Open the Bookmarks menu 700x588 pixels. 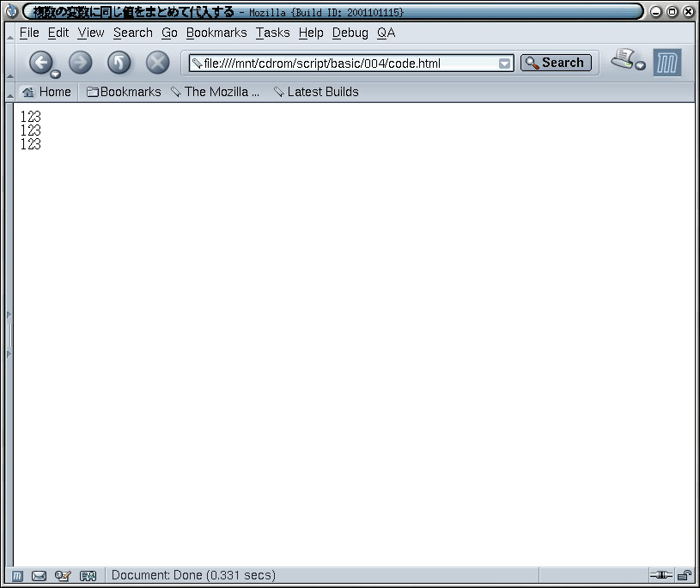coord(216,33)
